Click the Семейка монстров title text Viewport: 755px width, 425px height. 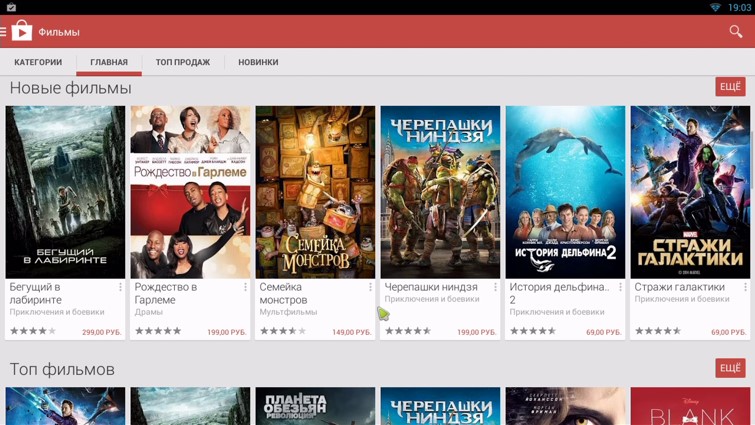tap(283, 293)
